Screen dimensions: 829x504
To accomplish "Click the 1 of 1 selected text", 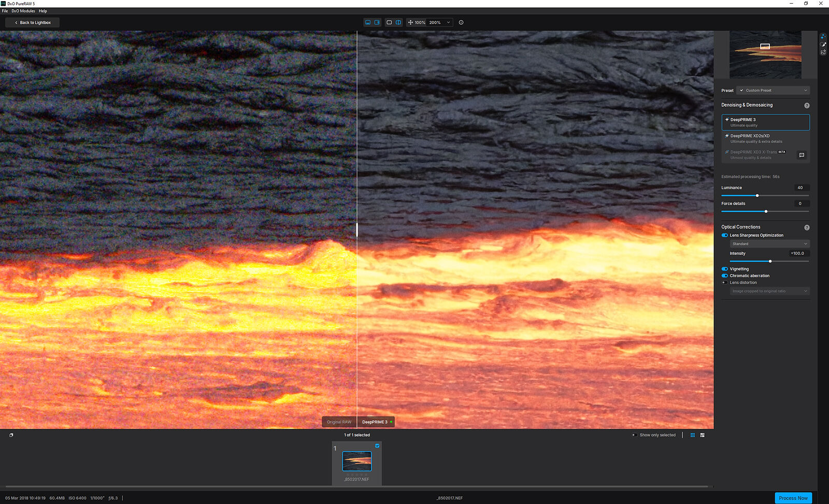I will (357, 435).
